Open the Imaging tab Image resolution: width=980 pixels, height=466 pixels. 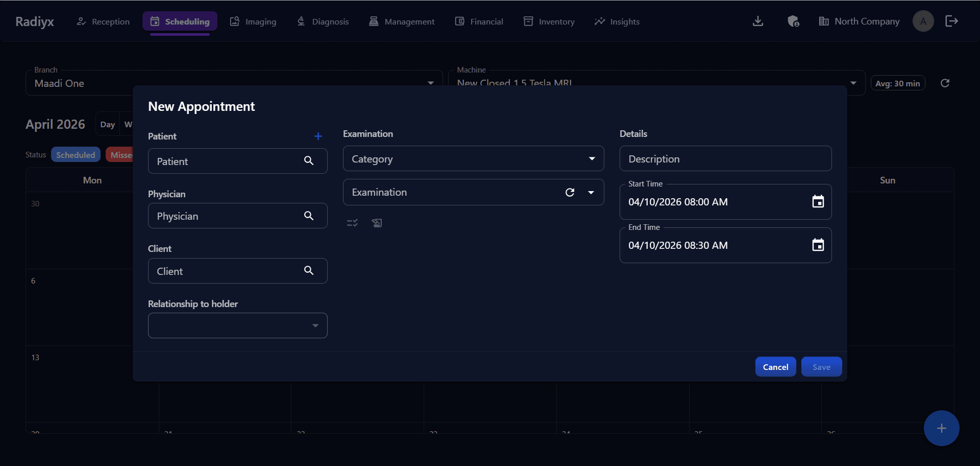click(253, 21)
